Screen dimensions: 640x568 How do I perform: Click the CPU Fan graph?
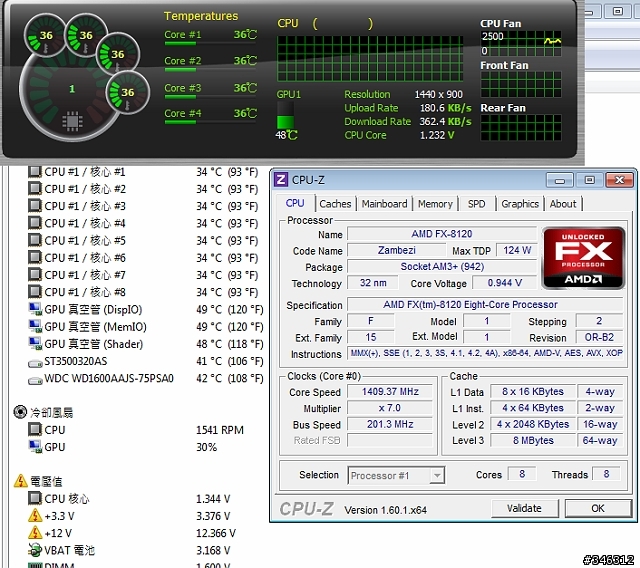click(x=521, y=43)
